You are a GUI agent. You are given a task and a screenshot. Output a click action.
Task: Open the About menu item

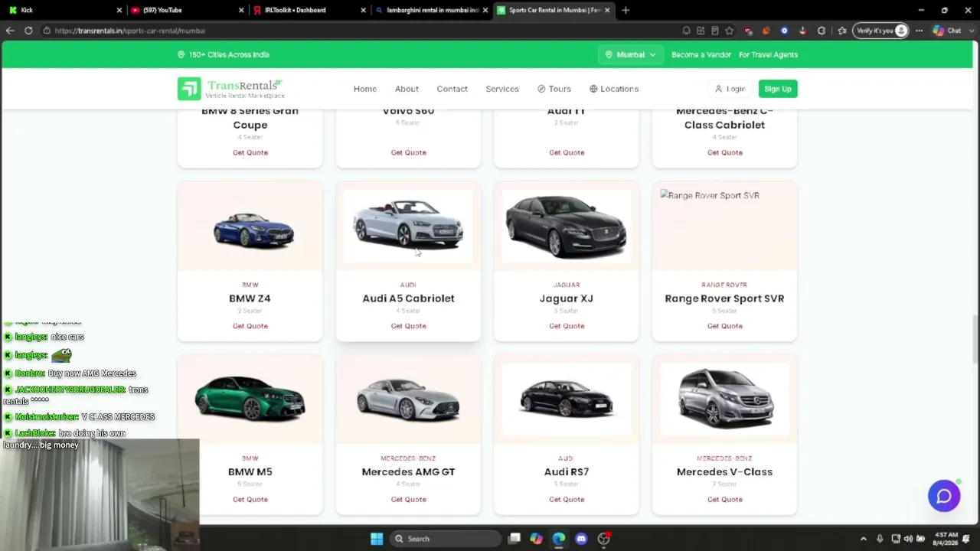coord(407,89)
